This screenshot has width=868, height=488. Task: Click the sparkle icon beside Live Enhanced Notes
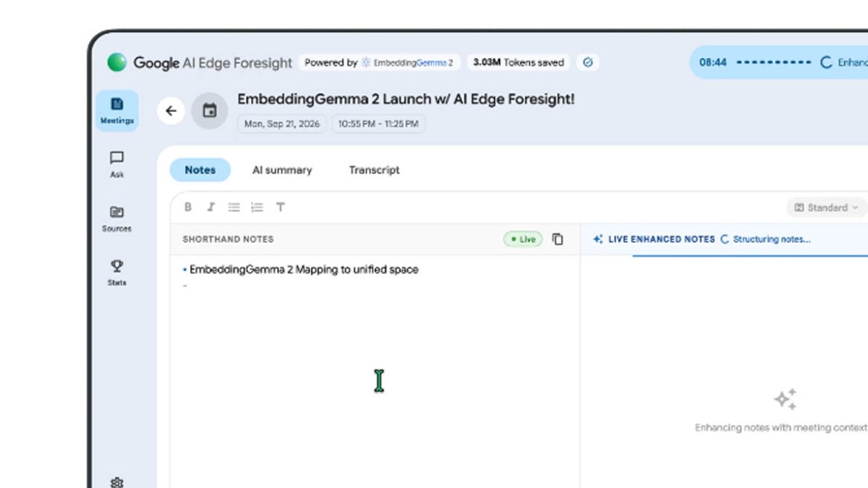(597, 239)
